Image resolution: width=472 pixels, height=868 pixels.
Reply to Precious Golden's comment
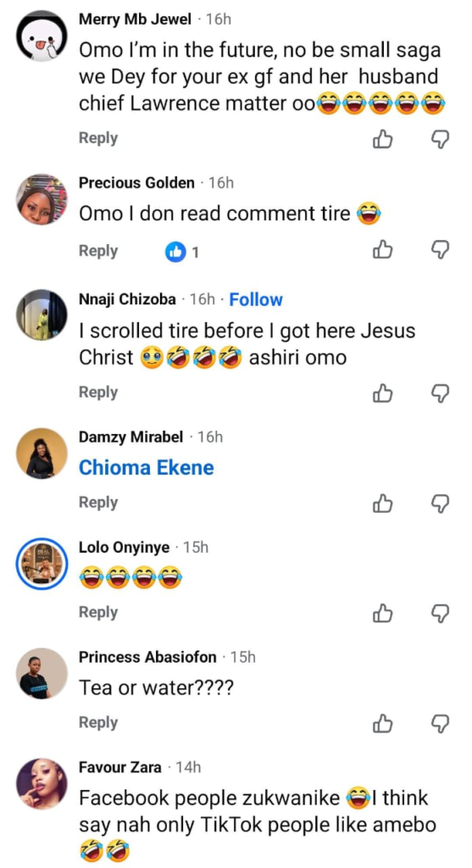[x=98, y=251]
